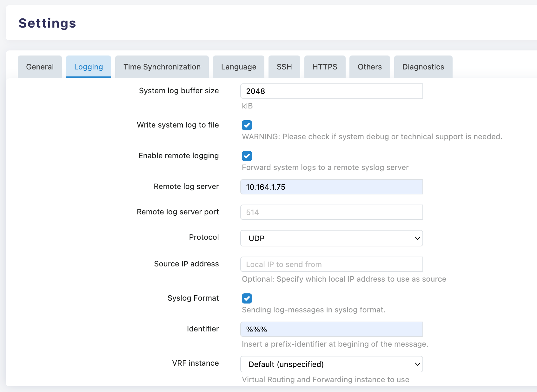Go to the SSH tab
537x392 pixels.
pos(284,67)
